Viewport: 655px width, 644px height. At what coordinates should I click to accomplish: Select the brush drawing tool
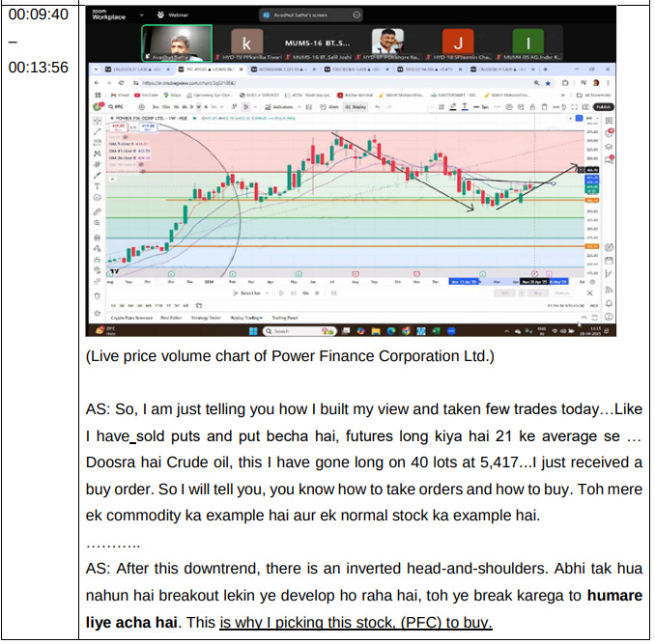click(97, 176)
